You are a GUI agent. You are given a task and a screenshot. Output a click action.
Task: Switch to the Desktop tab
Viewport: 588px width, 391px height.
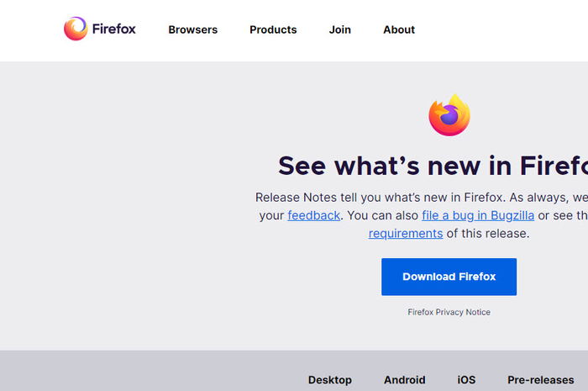329,380
